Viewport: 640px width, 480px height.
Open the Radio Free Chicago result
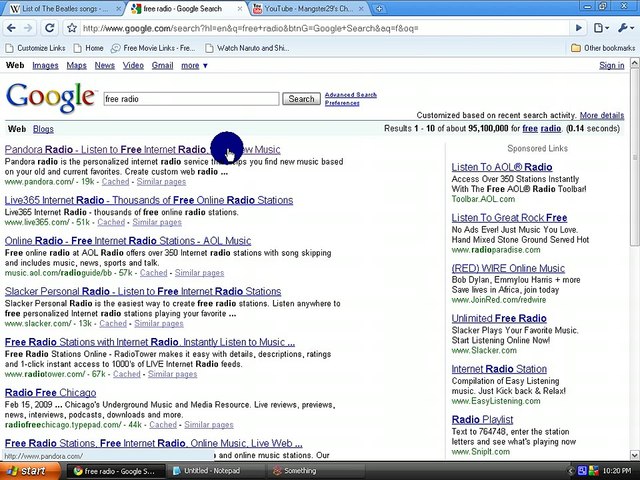pyautogui.click(x=51, y=392)
